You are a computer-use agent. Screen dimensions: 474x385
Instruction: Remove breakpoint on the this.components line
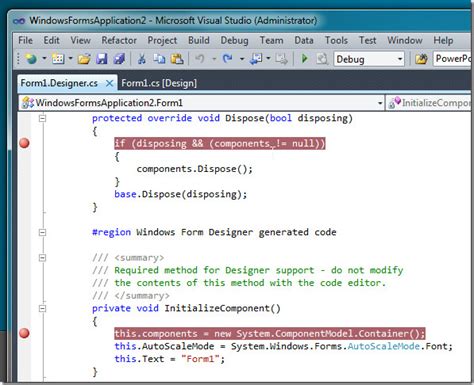click(x=24, y=333)
